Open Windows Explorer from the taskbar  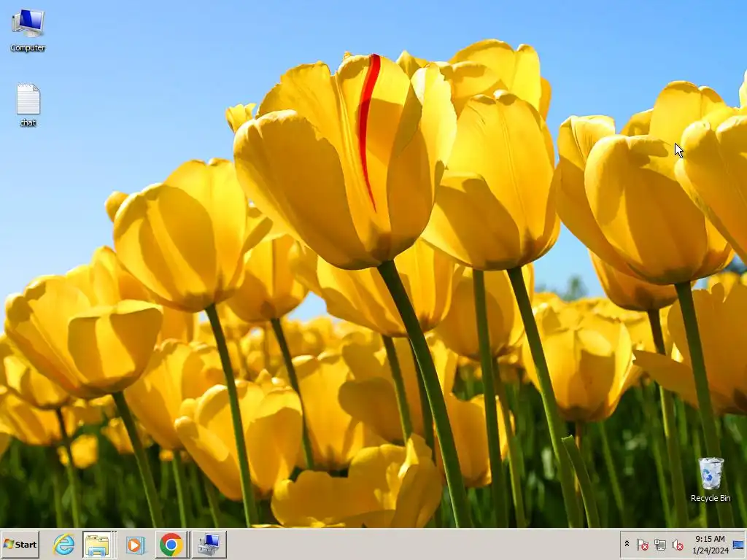point(98,544)
